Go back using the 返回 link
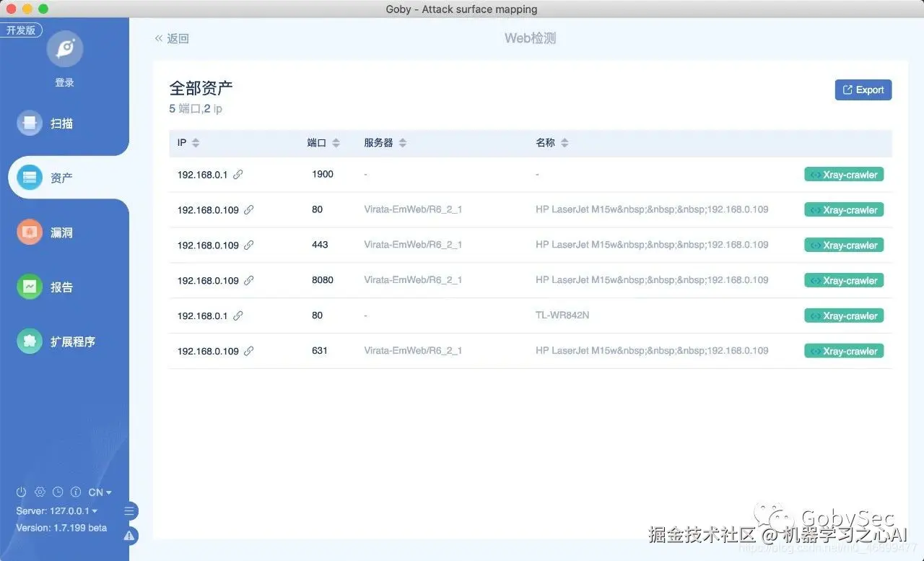Viewport: 924px width, 561px height. click(172, 38)
